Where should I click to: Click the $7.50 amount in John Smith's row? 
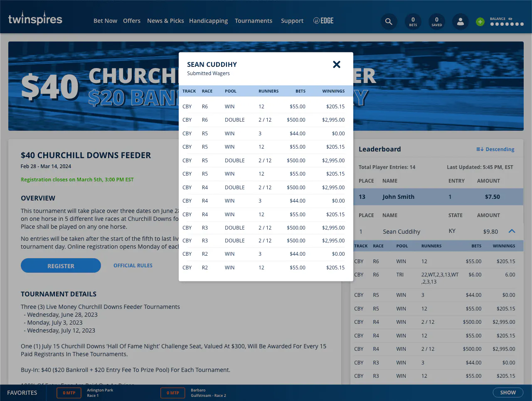(493, 197)
